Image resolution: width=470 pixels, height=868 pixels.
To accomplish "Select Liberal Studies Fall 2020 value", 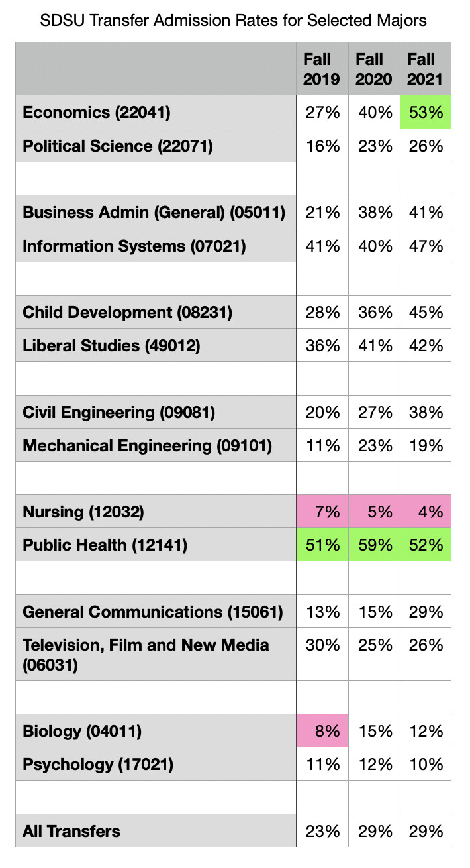I will tap(374, 346).
